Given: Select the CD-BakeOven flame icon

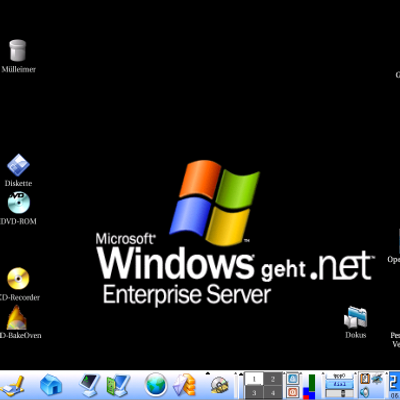Looking at the screenshot, I should click(x=17, y=318).
